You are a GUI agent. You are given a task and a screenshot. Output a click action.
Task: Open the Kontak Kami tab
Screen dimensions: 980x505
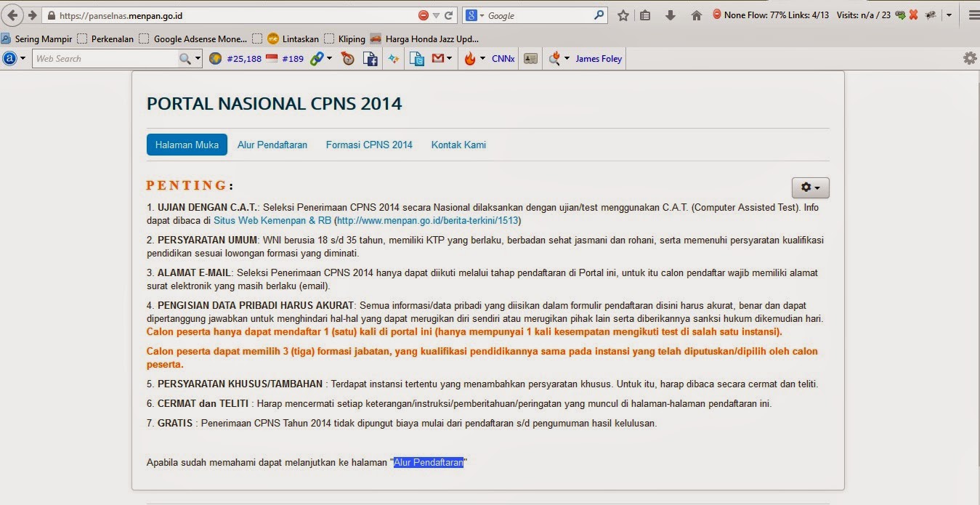point(458,145)
